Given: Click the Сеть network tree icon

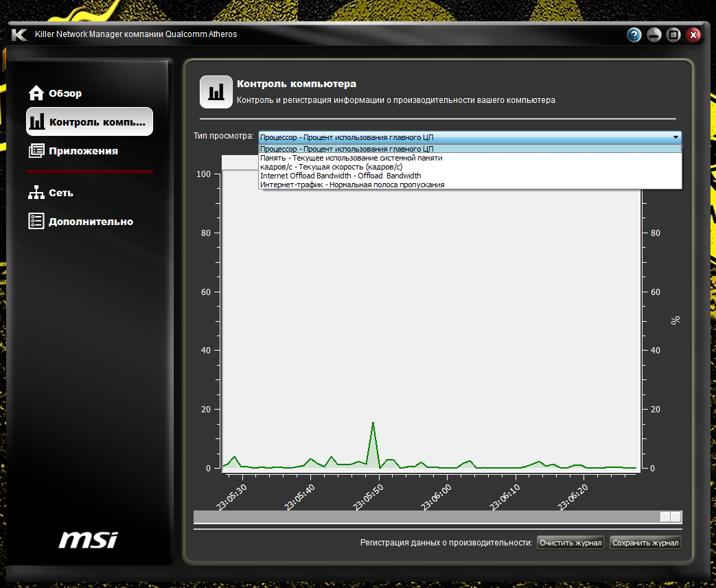Looking at the screenshot, I should click(x=36, y=193).
